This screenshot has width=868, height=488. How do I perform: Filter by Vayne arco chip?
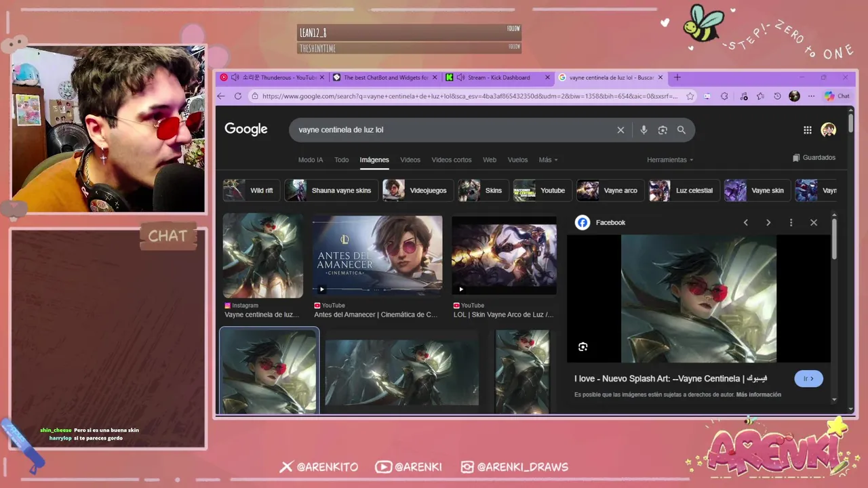(x=610, y=190)
